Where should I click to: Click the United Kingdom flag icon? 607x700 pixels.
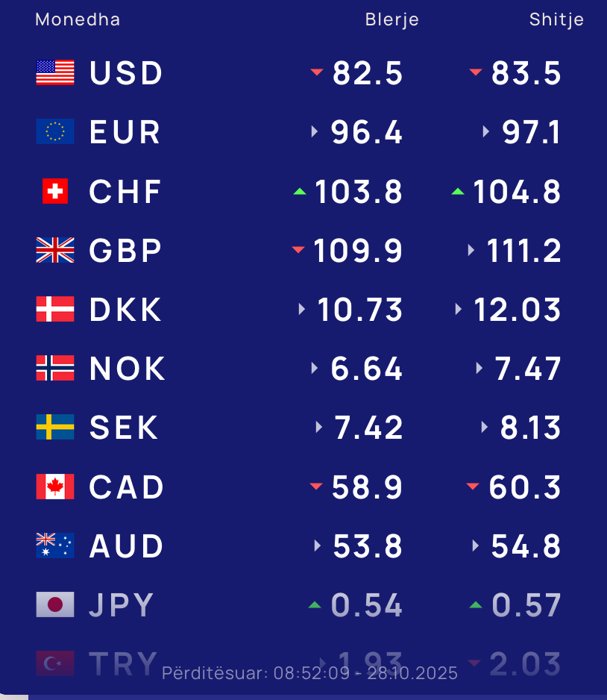coord(55,250)
